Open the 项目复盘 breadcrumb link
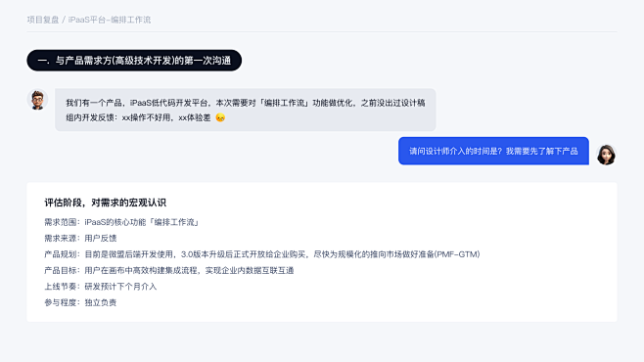 tap(43, 20)
